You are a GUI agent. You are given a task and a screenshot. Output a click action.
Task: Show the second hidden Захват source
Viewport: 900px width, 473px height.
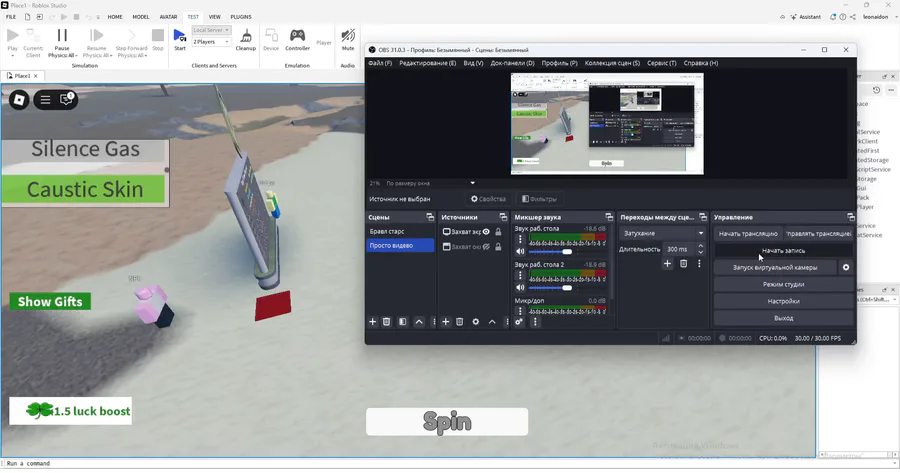(486, 247)
